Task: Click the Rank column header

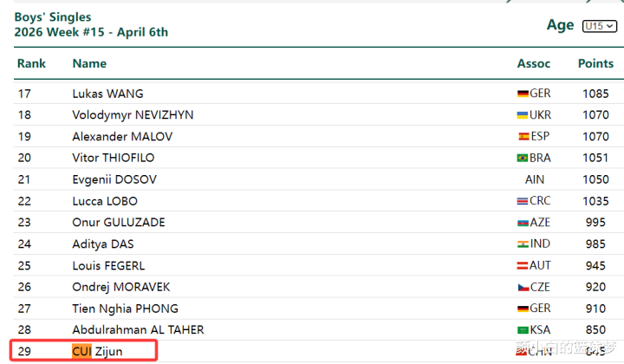Action: [31, 63]
